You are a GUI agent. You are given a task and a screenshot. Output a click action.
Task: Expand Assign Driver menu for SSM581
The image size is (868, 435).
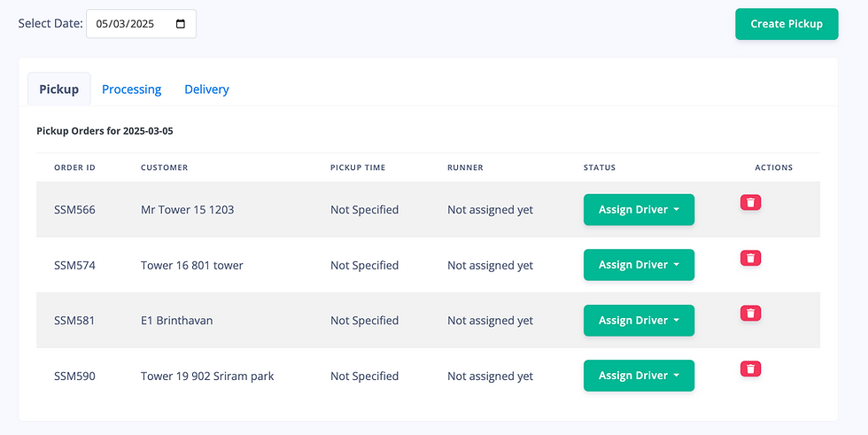[x=639, y=321]
